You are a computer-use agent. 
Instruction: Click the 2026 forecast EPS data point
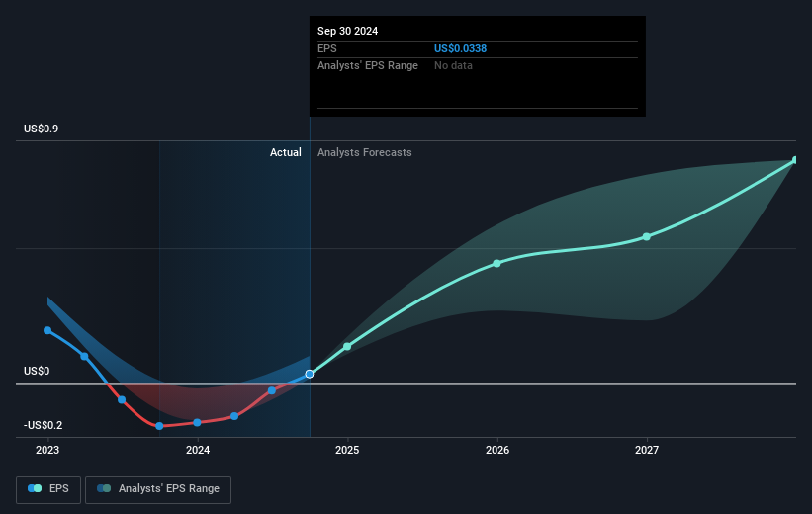click(497, 264)
